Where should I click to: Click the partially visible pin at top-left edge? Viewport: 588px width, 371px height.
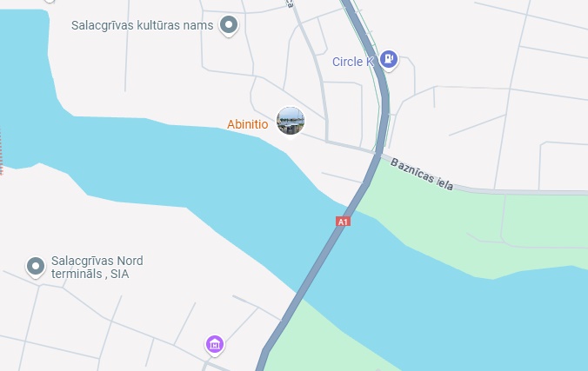click(50, 1)
